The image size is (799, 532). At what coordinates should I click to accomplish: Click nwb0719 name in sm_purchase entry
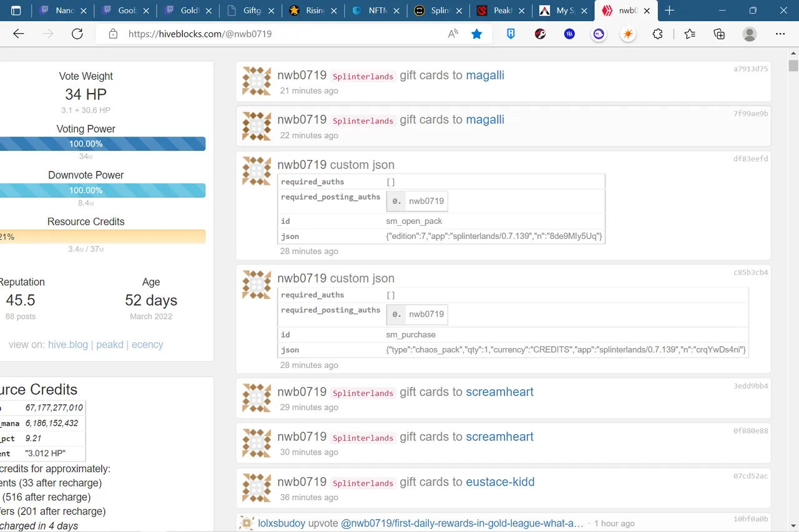302,278
